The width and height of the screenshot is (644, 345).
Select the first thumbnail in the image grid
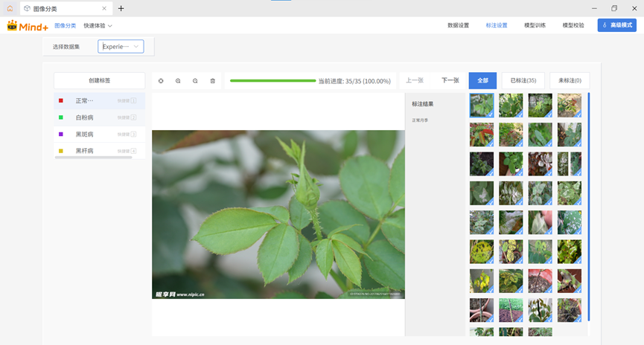click(x=482, y=105)
